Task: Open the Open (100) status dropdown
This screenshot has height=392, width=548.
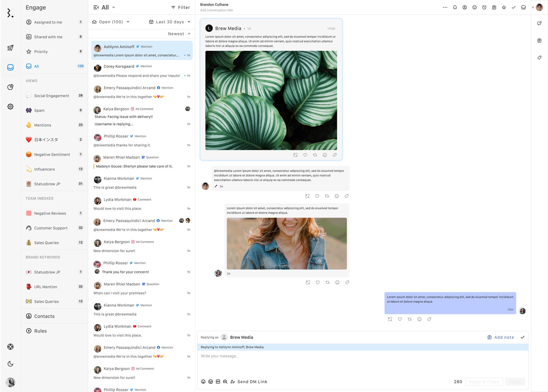Action: [111, 22]
